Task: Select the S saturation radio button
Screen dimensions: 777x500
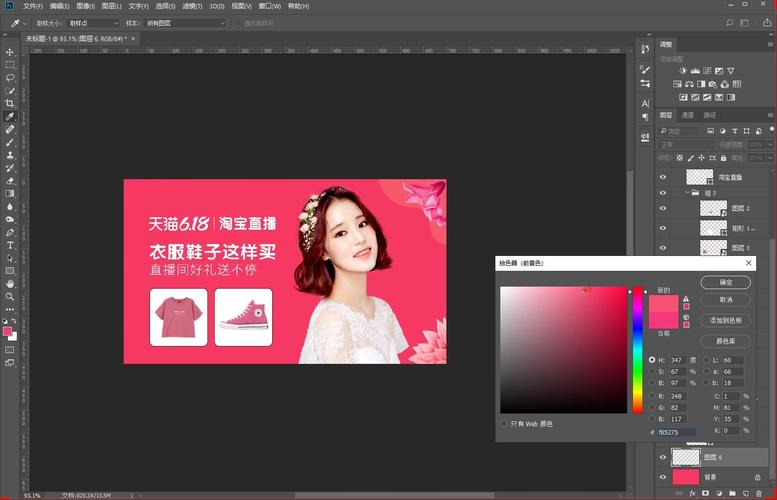Action: [653, 371]
